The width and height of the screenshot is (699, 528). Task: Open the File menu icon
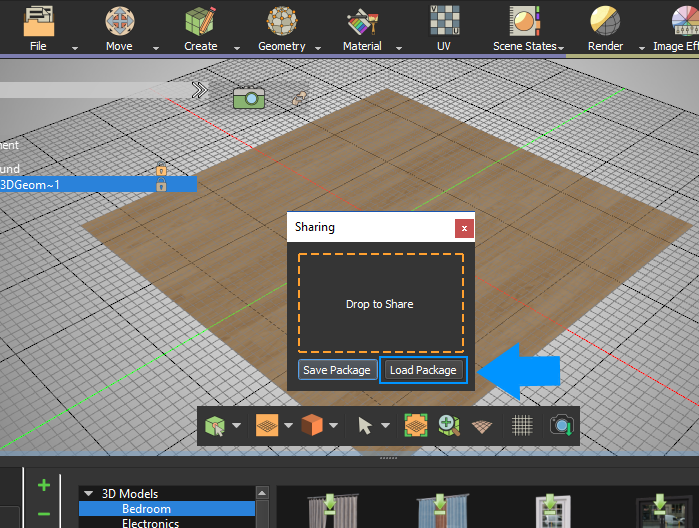tap(38, 20)
